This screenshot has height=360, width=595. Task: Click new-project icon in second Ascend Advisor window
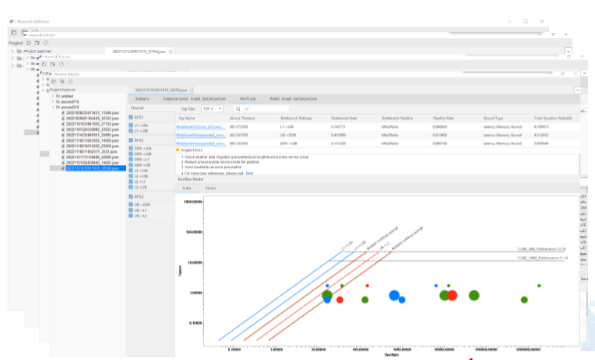(x=28, y=43)
